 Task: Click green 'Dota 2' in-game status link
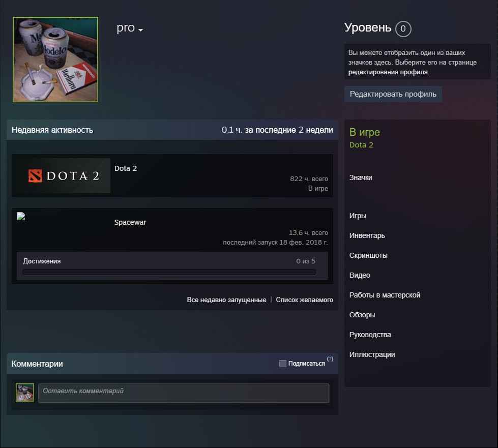point(361,145)
